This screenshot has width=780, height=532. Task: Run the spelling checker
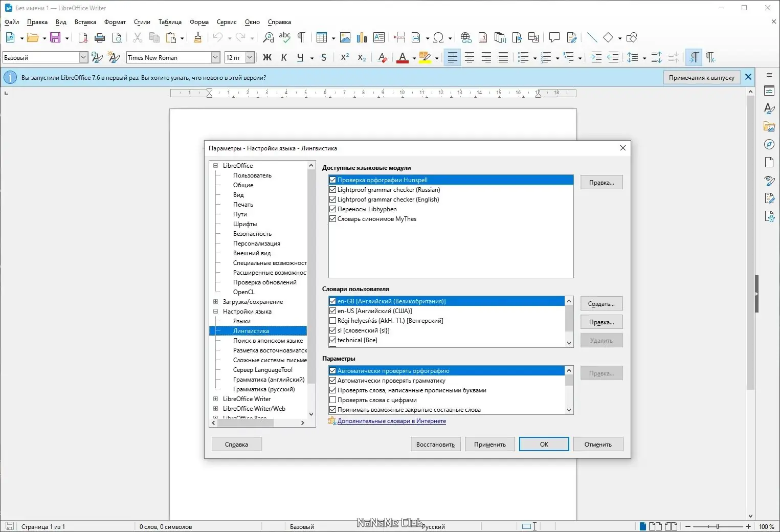tap(285, 37)
